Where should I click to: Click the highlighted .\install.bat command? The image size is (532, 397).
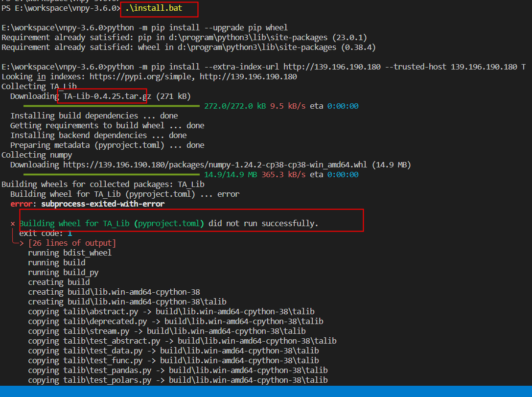pyautogui.click(x=158, y=8)
